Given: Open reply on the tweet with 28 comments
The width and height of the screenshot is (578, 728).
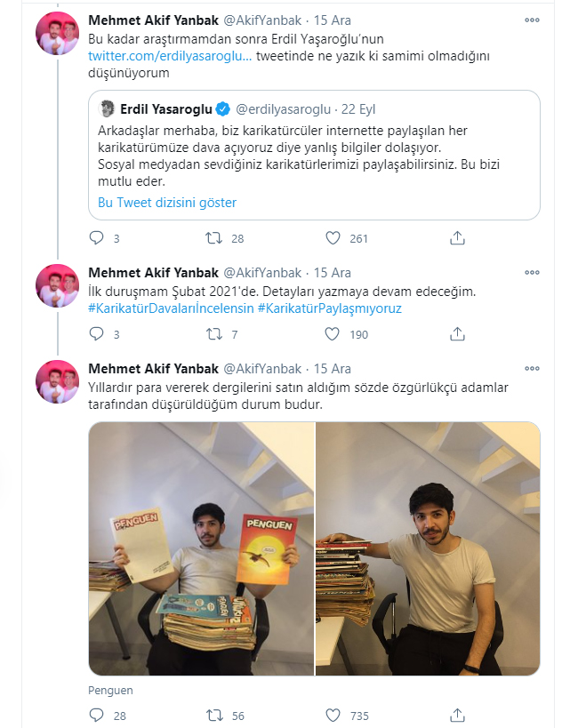Looking at the screenshot, I should point(96,716).
